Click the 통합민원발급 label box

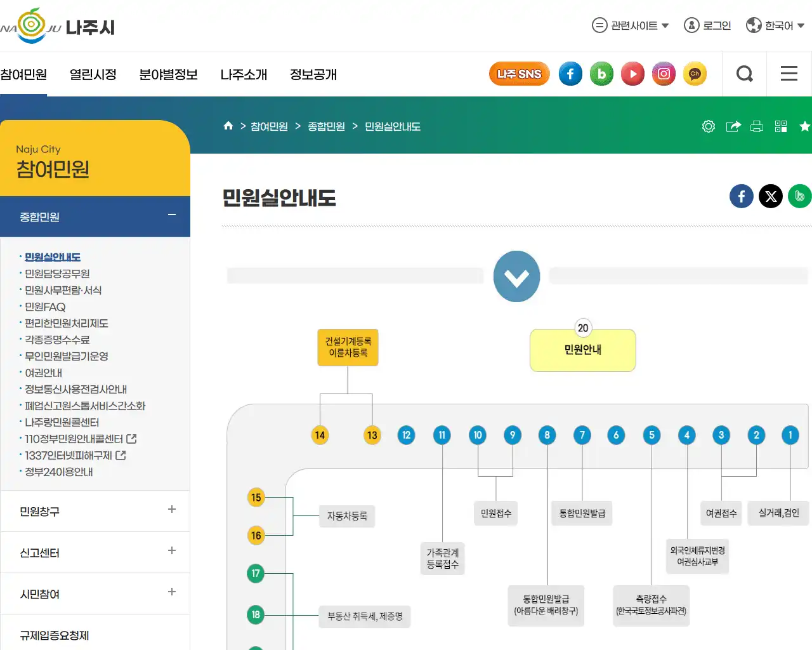coord(582,514)
